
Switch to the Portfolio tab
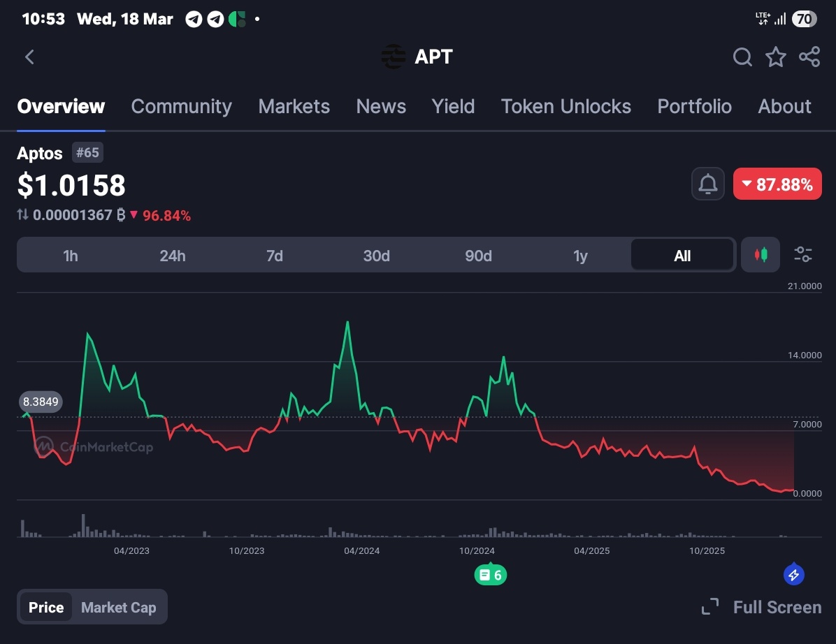pyautogui.click(x=694, y=107)
